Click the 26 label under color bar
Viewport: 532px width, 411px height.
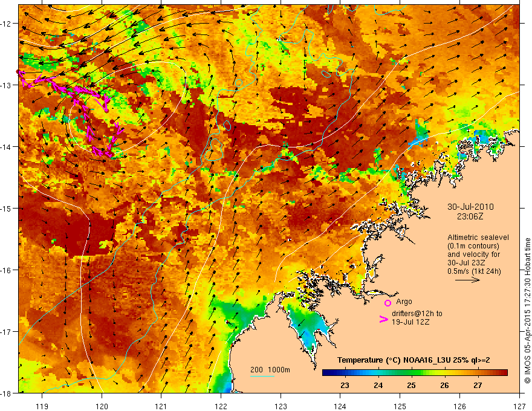(444, 385)
